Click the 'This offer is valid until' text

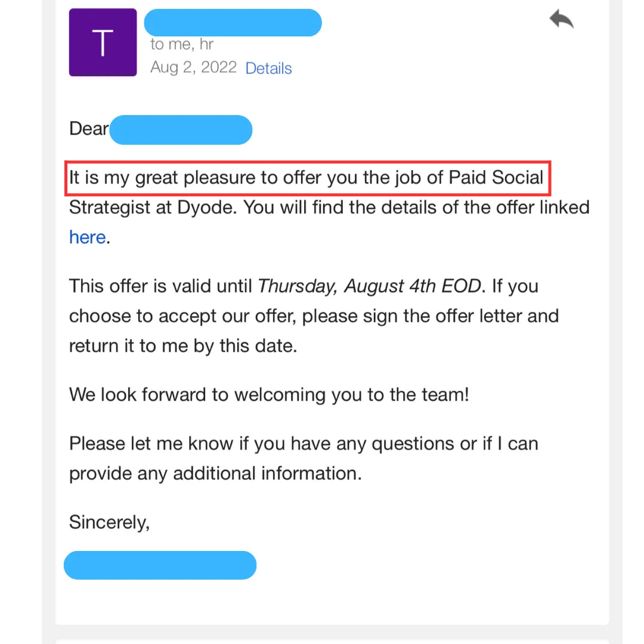coord(160,286)
